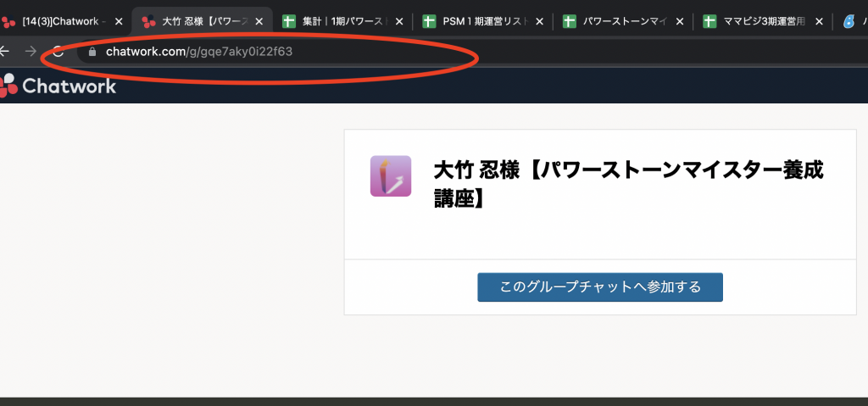The height and width of the screenshot is (406, 868).
Task: Click the Sheets icon on 集計 tab
Action: pyautogui.click(x=288, y=21)
